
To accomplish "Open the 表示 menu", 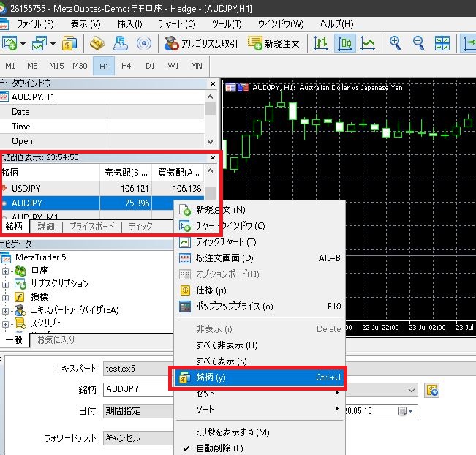I will 86,23.
